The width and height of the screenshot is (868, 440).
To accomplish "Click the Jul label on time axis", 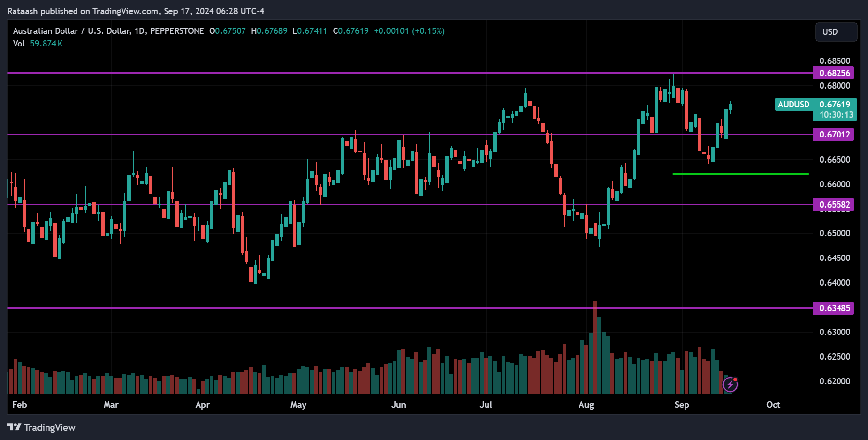I will point(486,405).
